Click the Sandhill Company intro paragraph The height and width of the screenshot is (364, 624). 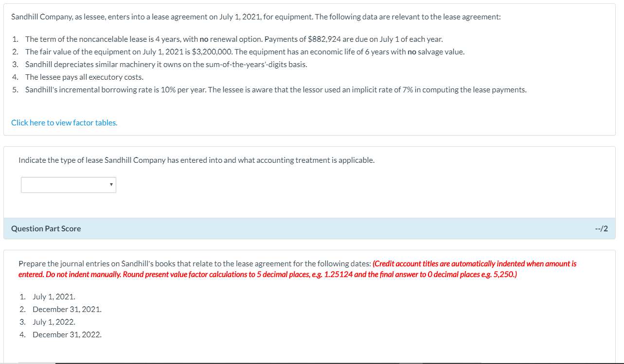(256, 17)
